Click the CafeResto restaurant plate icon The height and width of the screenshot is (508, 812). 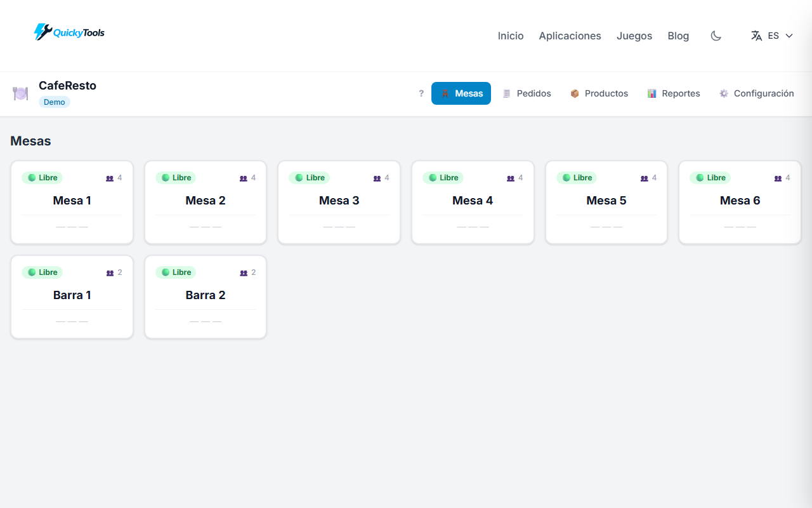click(20, 93)
